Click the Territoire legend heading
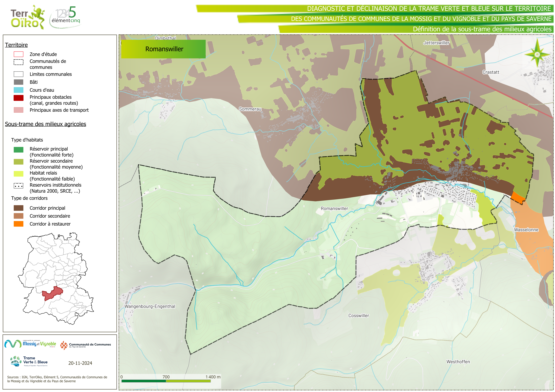Viewport: 555px width, 392px height. (16, 45)
